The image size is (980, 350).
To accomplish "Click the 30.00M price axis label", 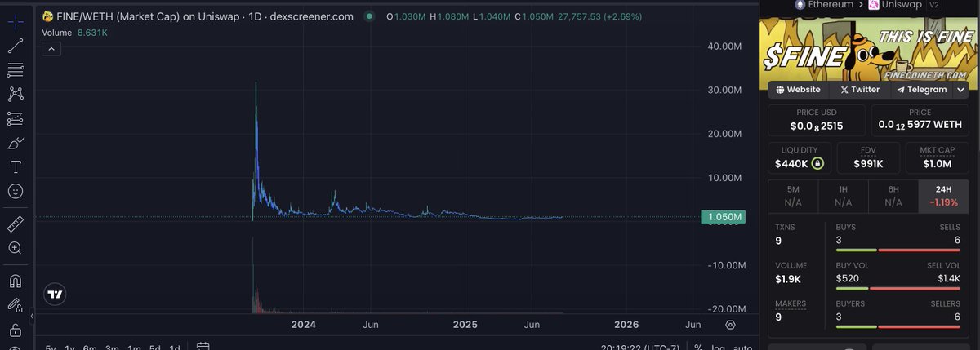I will coord(724,91).
